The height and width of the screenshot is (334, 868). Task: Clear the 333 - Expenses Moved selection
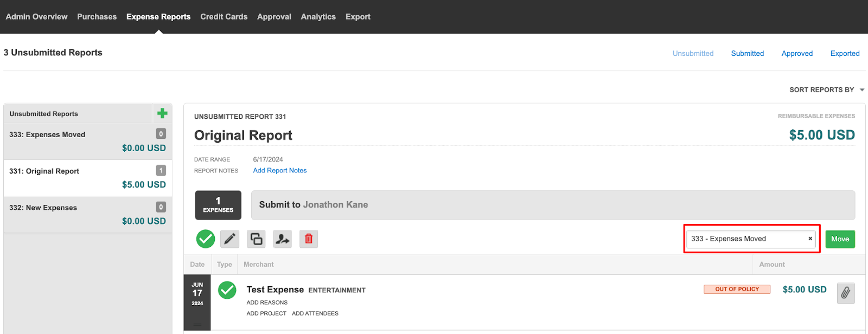(x=810, y=239)
